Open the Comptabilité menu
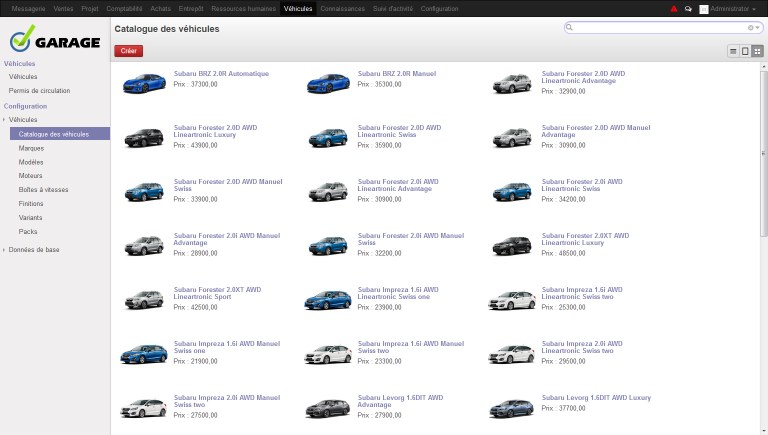The image size is (768, 435). tap(125, 8)
